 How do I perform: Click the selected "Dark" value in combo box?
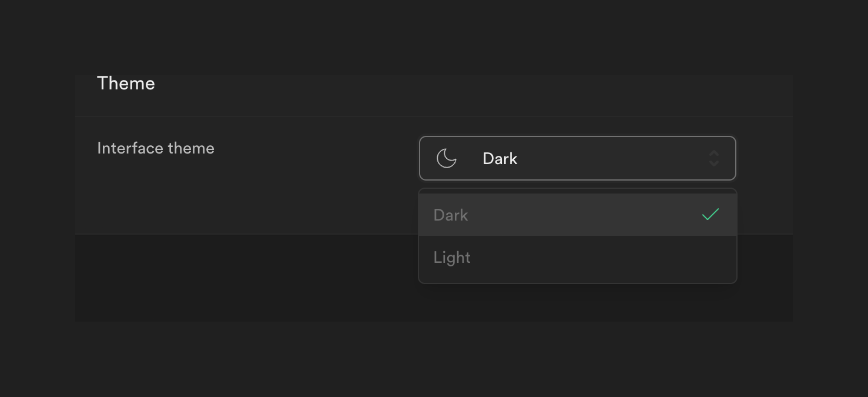point(500,159)
